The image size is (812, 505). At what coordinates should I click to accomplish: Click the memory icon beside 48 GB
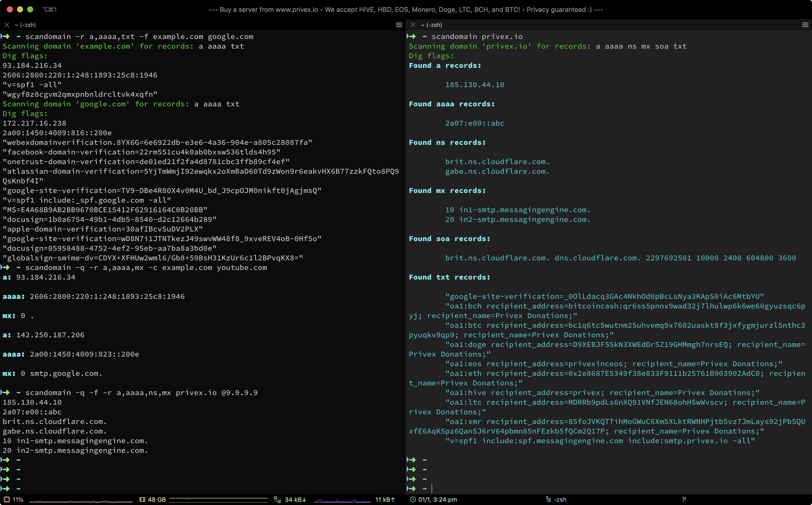(x=142, y=500)
